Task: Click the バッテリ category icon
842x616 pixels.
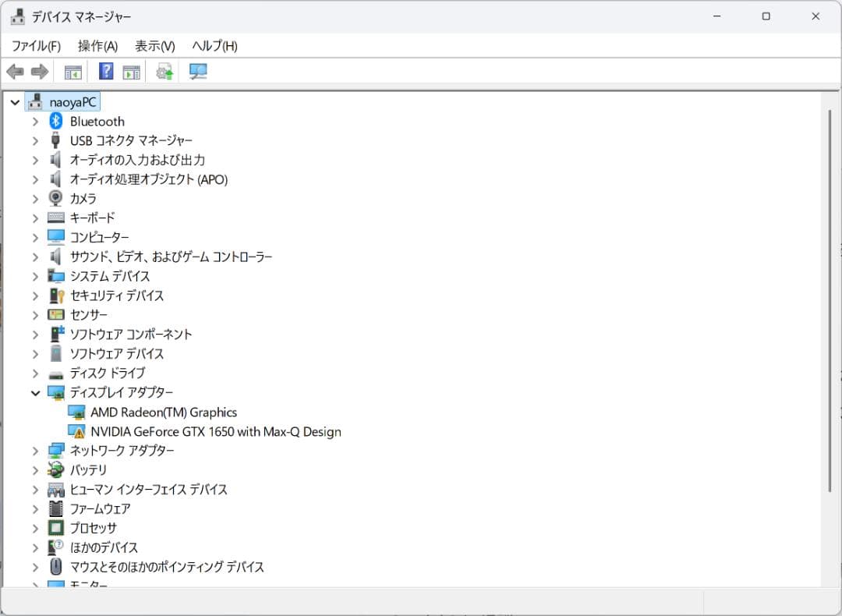Action: pos(55,469)
